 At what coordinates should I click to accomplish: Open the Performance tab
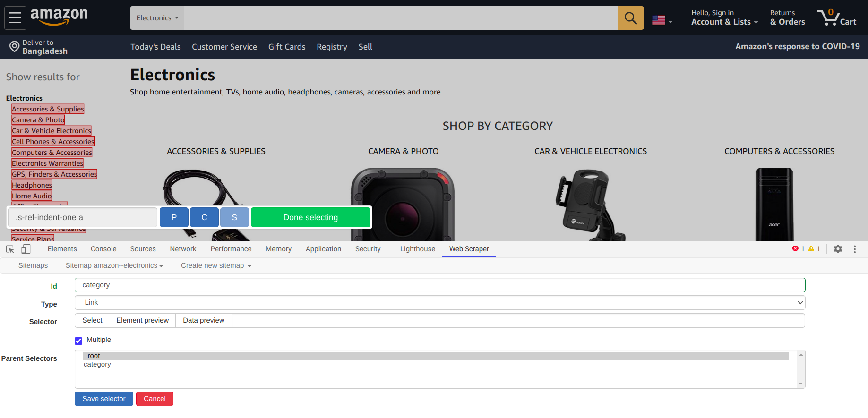[x=231, y=249]
